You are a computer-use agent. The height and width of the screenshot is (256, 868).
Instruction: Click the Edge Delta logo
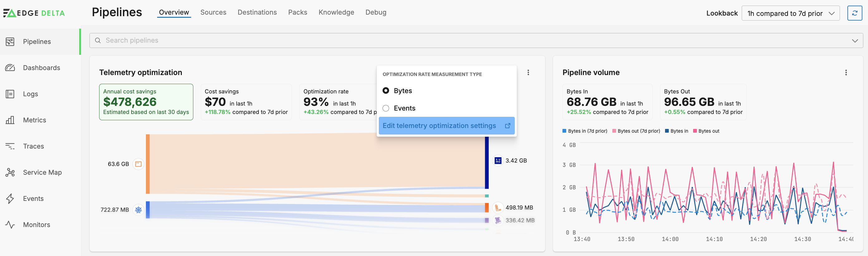[x=34, y=13]
